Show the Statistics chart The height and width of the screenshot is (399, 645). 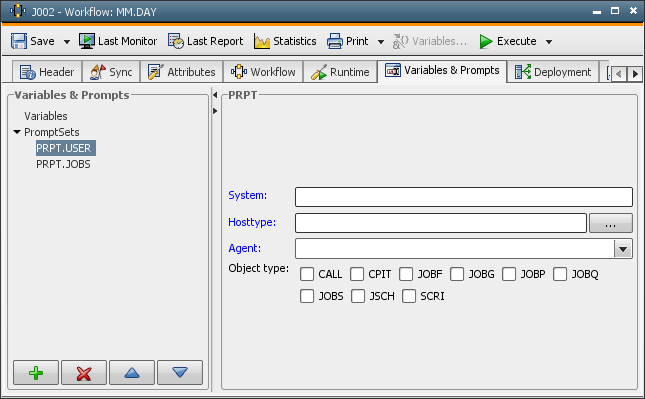(285, 41)
